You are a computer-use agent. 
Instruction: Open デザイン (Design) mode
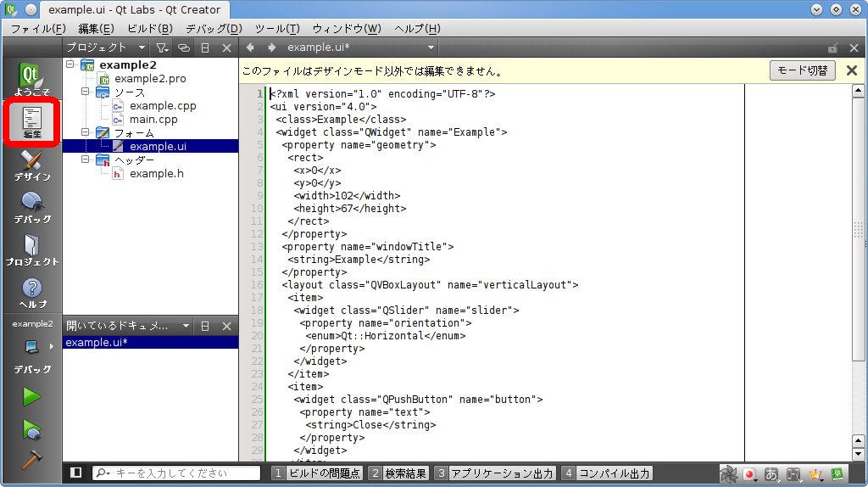click(31, 165)
